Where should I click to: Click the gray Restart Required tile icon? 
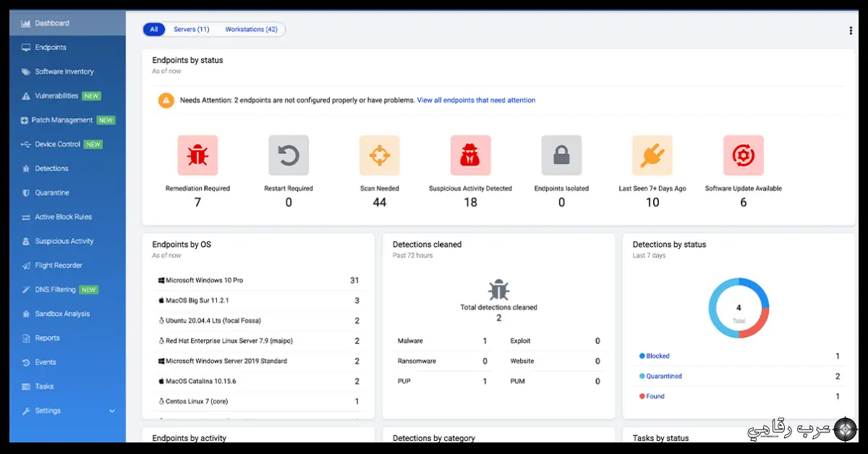coord(289,155)
